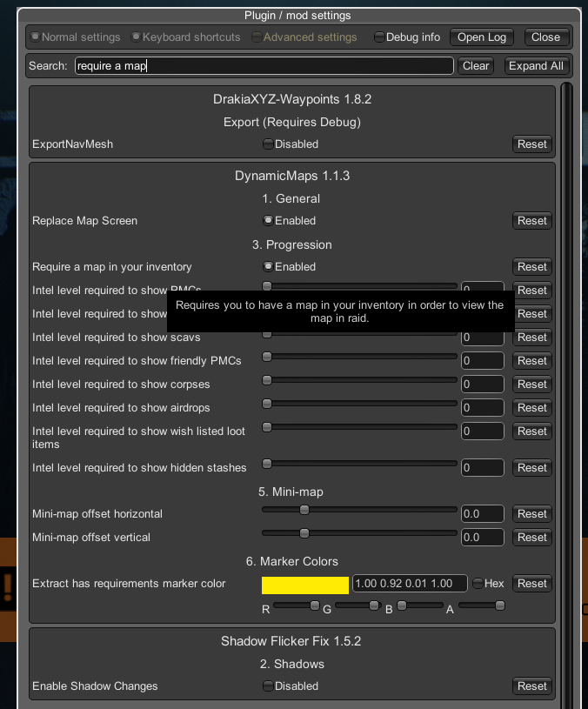Click the hidden stashes intel slider
This screenshot has height=709, width=588.
pyautogui.click(x=359, y=464)
